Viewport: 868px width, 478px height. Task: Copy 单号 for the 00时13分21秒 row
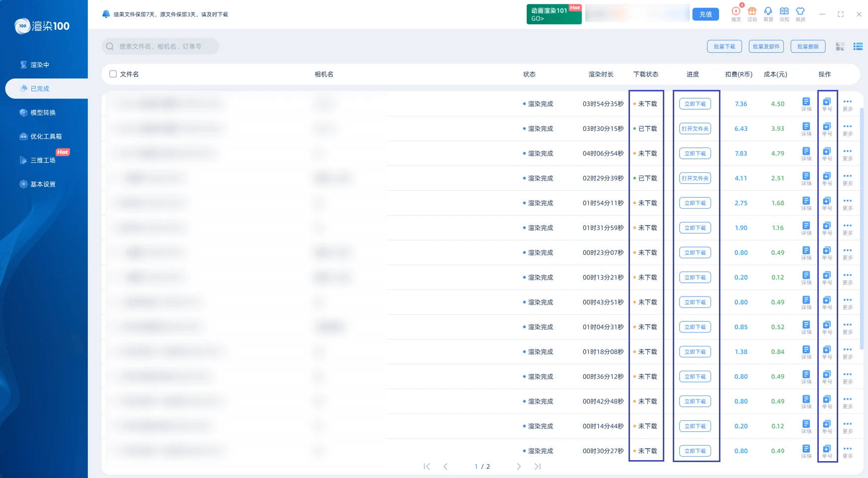pos(827,278)
